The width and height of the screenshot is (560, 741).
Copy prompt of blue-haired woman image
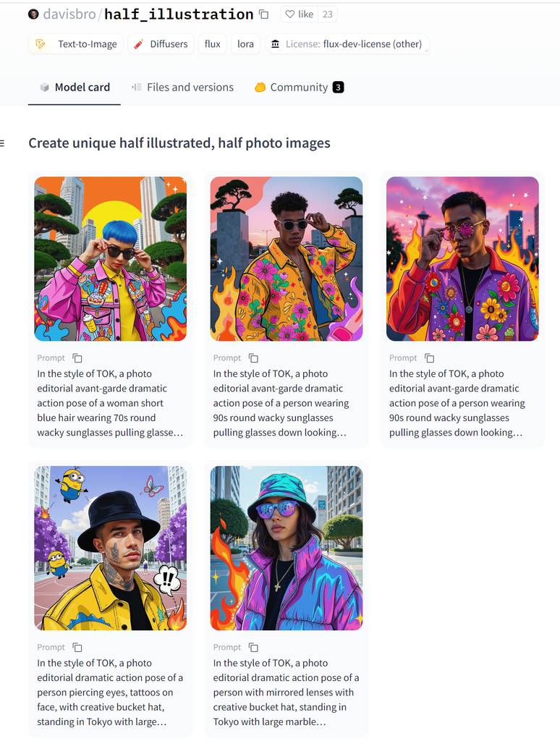[x=77, y=357]
